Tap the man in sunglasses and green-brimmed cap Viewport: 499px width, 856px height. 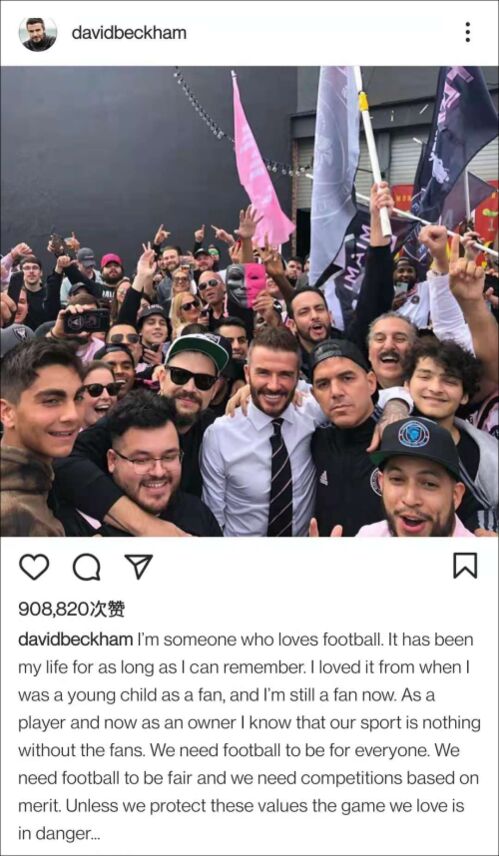pos(195,377)
